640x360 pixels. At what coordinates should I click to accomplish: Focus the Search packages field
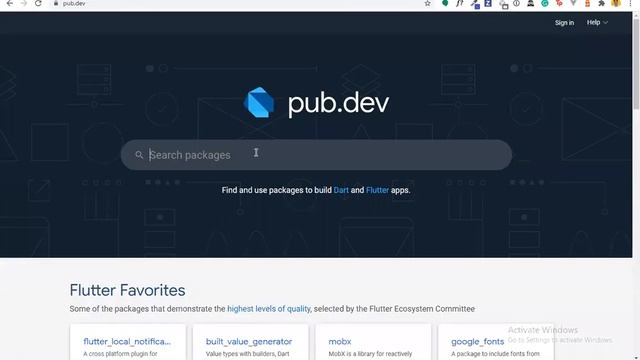316,155
